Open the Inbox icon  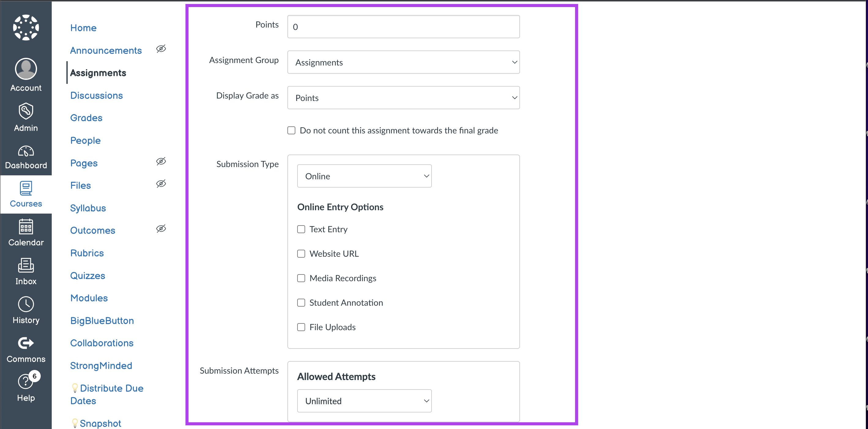(26, 266)
